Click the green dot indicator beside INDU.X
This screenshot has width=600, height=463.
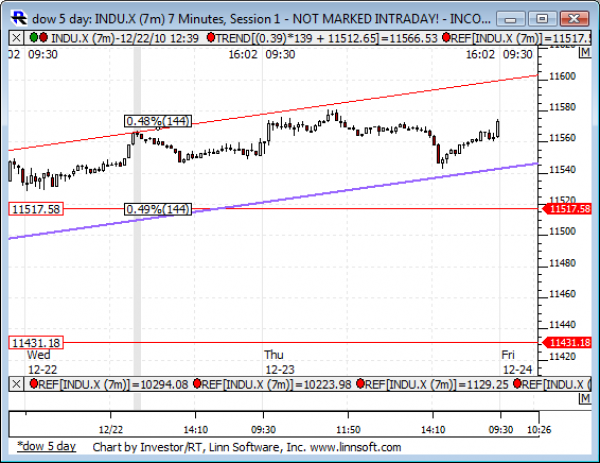coord(34,37)
